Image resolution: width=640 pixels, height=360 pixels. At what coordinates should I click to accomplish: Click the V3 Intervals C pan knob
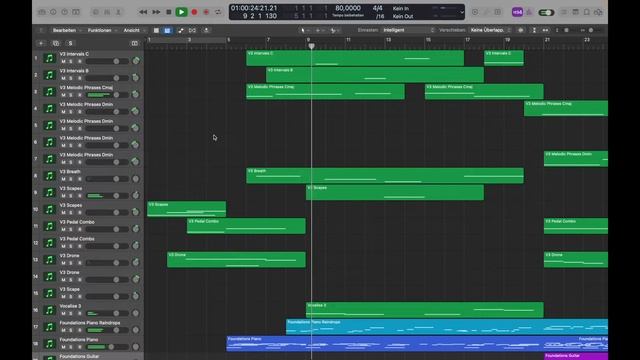pos(136,61)
